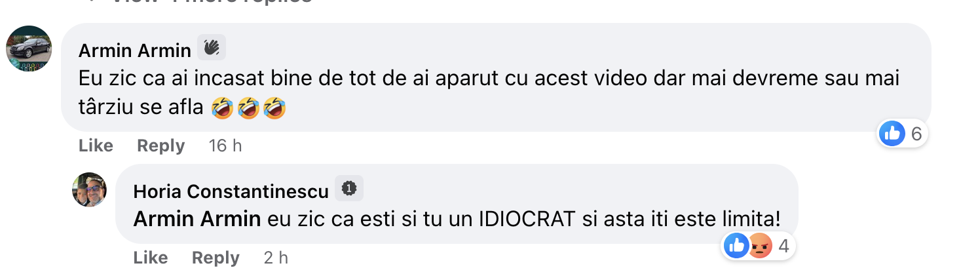Open the 2 h timestamp permalink
Image resolution: width=980 pixels, height=274 pixels.
pyautogui.click(x=276, y=258)
